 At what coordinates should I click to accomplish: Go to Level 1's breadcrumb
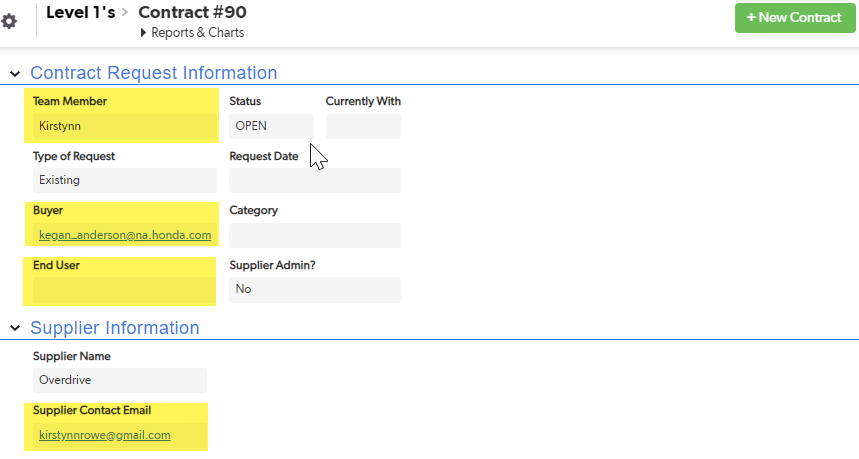point(81,13)
